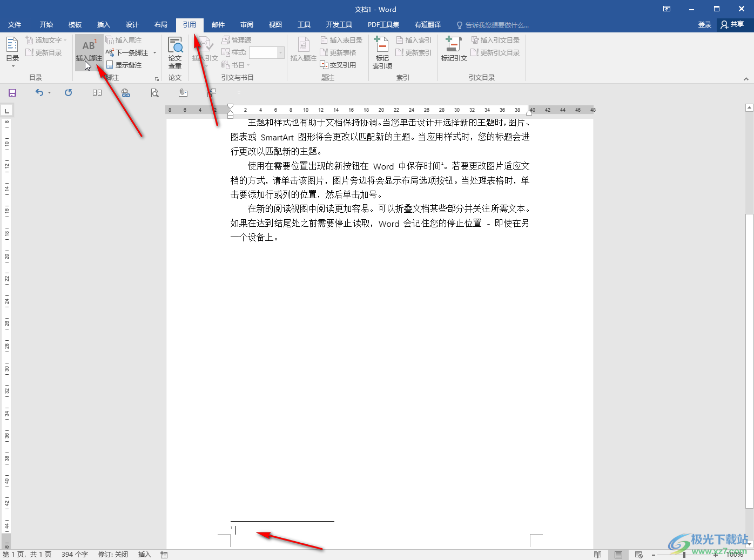
Task: Click Cross-reference (交叉引用)
Action: pyautogui.click(x=338, y=65)
